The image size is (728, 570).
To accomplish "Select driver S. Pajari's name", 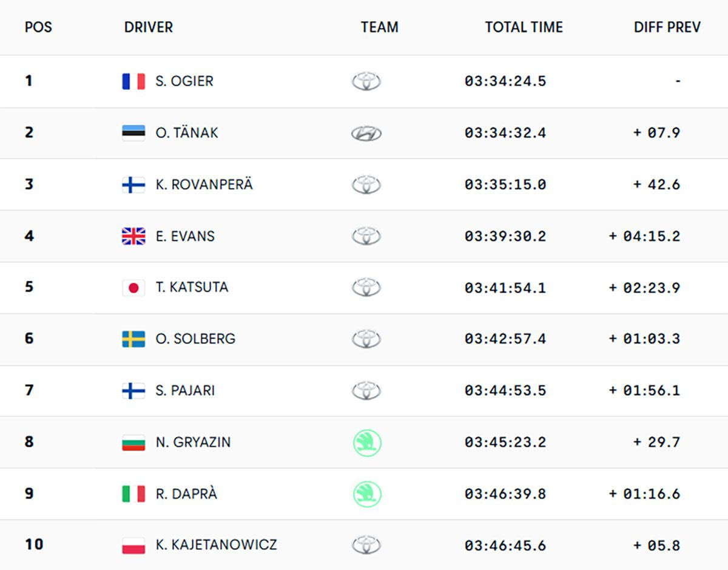I will [x=185, y=390].
